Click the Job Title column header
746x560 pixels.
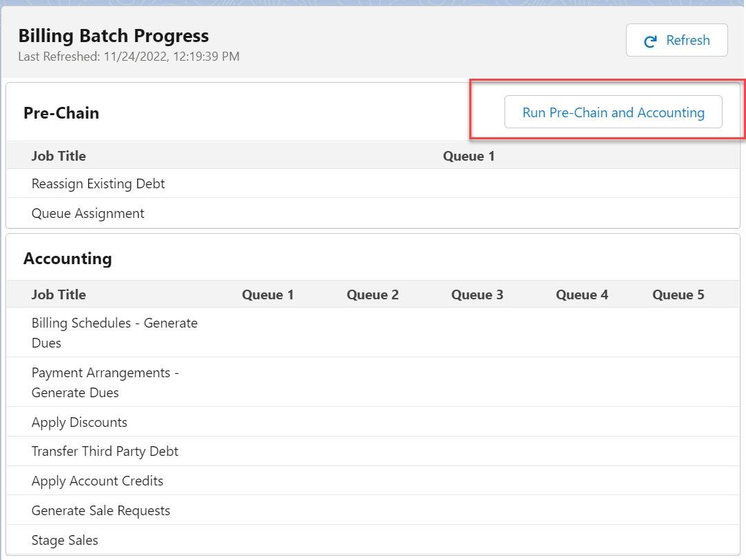[59, 294]
